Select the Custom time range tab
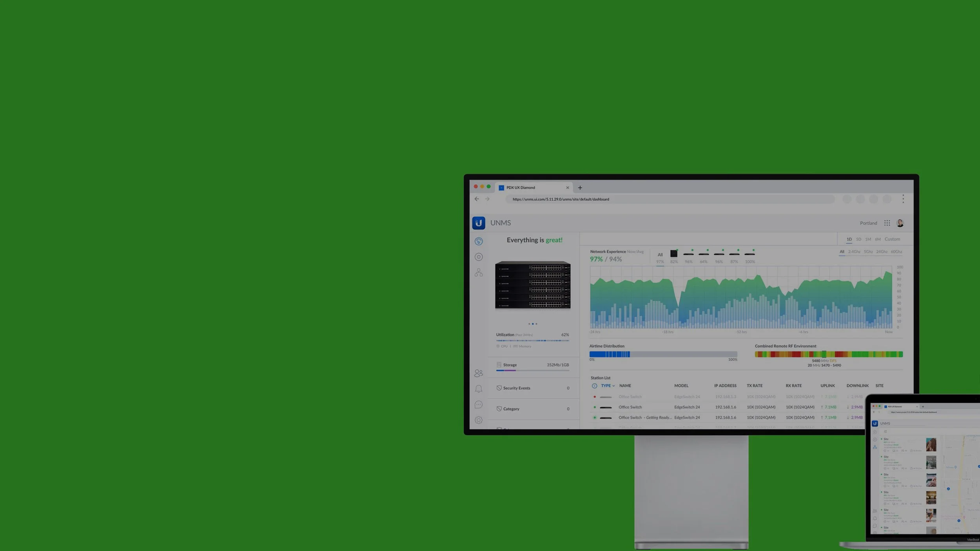Image resolution: width=980 pixels, height=551 pixels. tap(892, 239)
